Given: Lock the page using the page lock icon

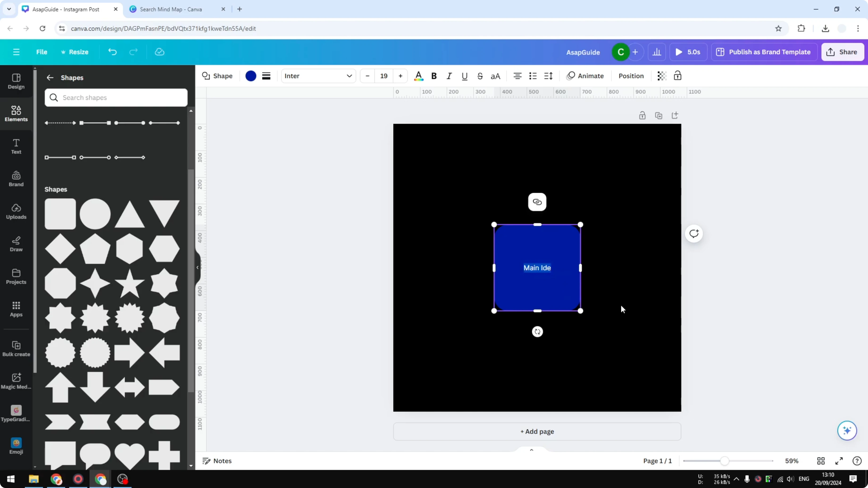Looking at the screenshot, I should [642, 116].
